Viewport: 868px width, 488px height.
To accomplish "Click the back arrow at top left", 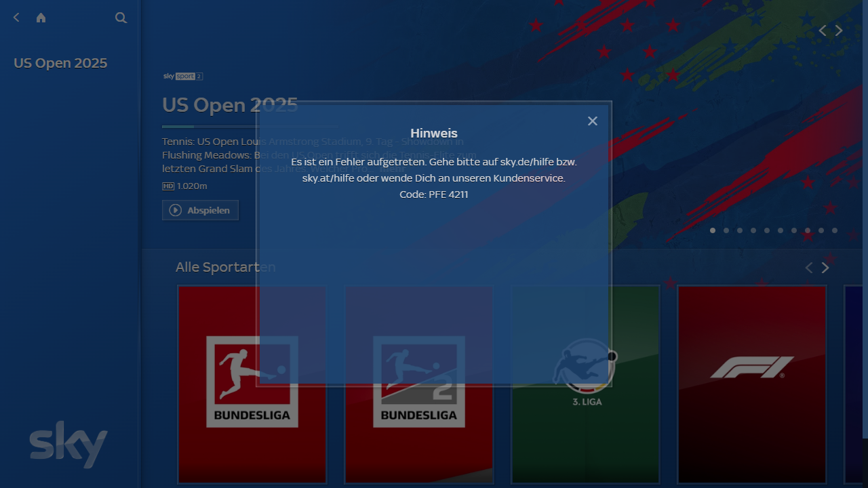I will coord(16,18).
